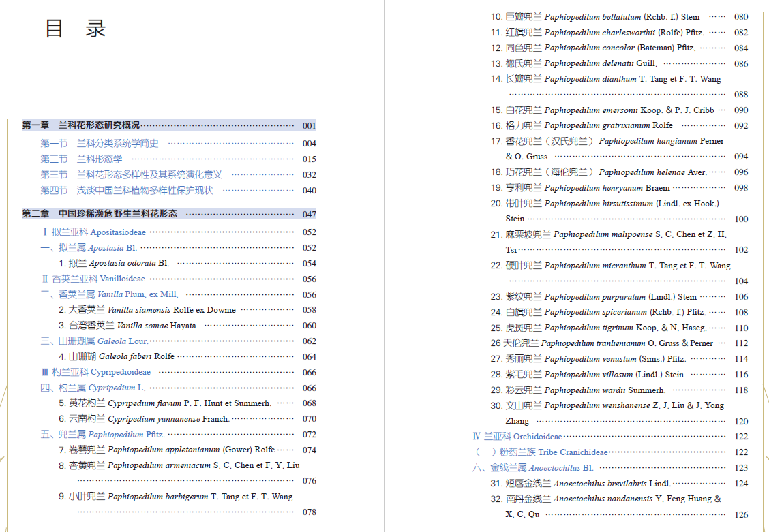This screenshot has height=532, width=769.
Task: Select 23. 紫纹兜兰 Paphiopedilum purpuratum entry
Action: tap(619, 297)
